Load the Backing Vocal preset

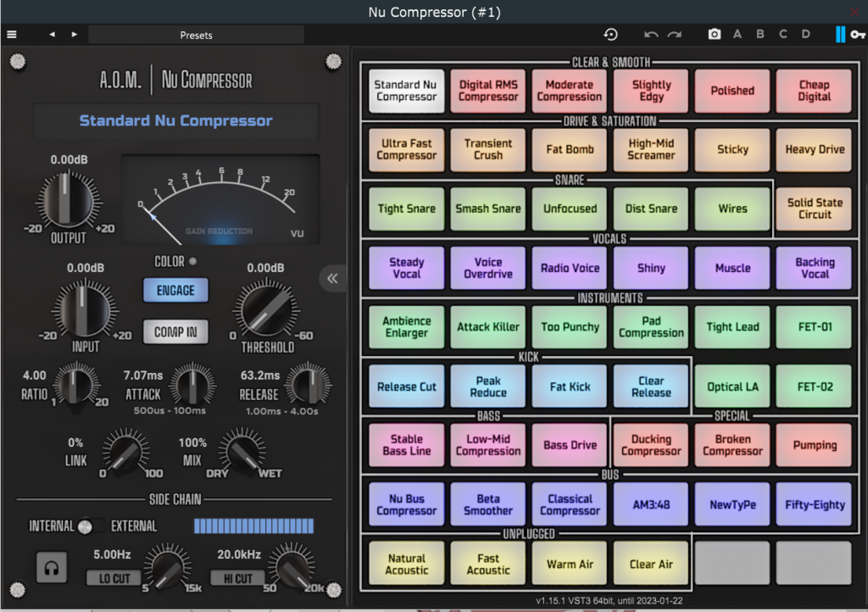point(815,268)
